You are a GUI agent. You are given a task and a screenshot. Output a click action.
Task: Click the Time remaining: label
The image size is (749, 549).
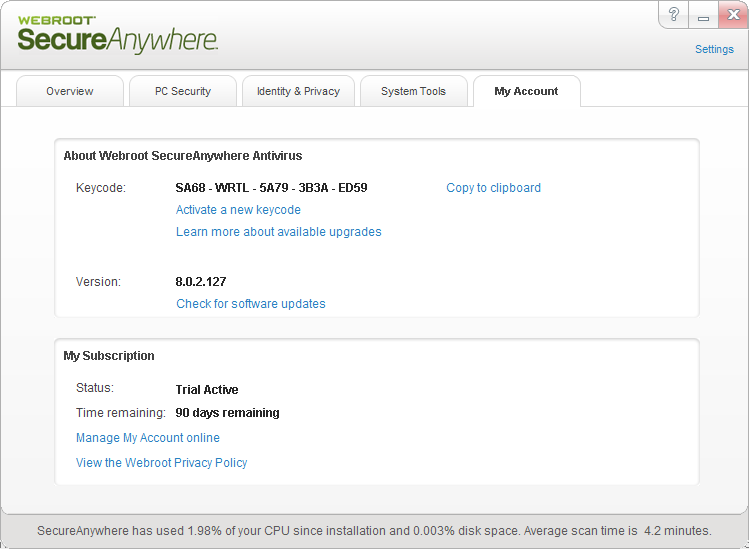[x=121, y=413]
